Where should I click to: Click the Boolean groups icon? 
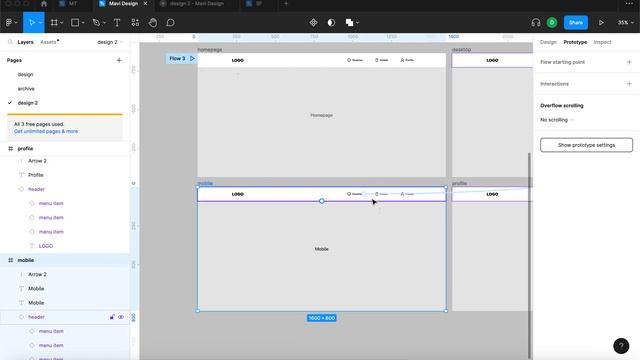pos(349,23)
